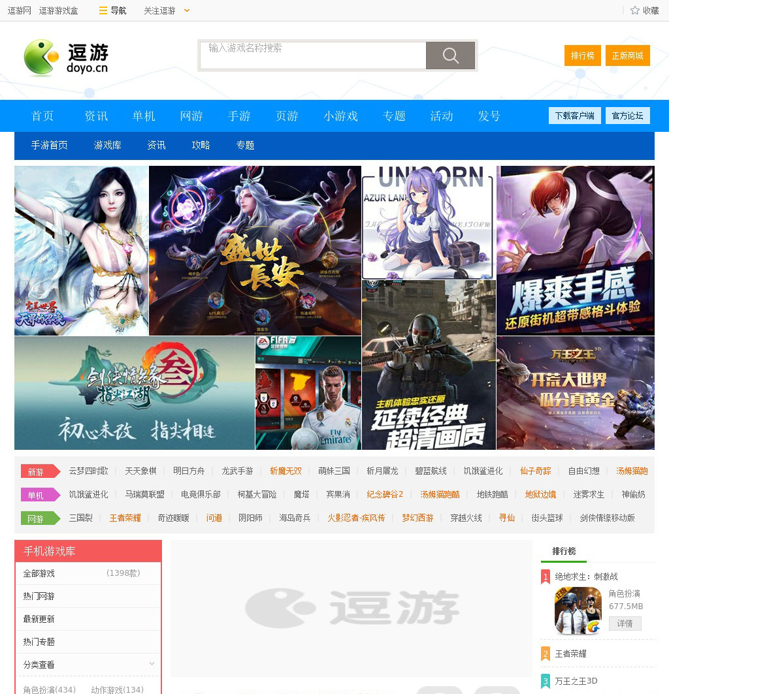Open the FIFA football banner
Viewport: 784px width, 694px height.
[x=308, y=393]
